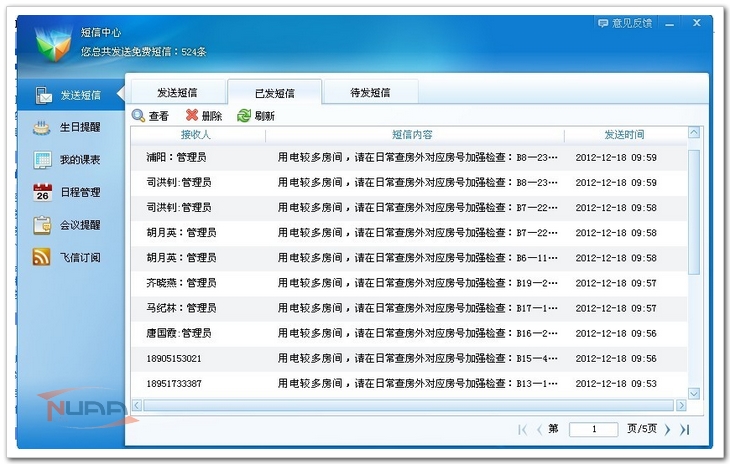Click 意见反馈 feedback link
730x464 pixels.
[625, 22]
